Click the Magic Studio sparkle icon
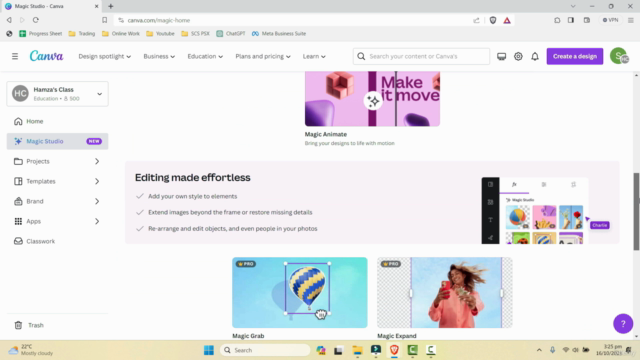Viewport: 640px width, 360px height. [18, 141]
